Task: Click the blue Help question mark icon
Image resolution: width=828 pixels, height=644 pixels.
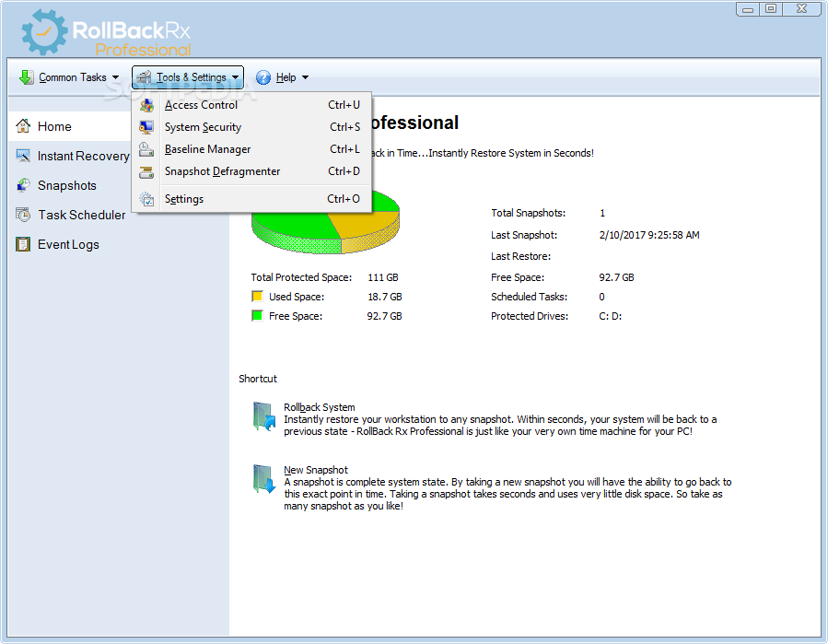Action: coord(263,77)
